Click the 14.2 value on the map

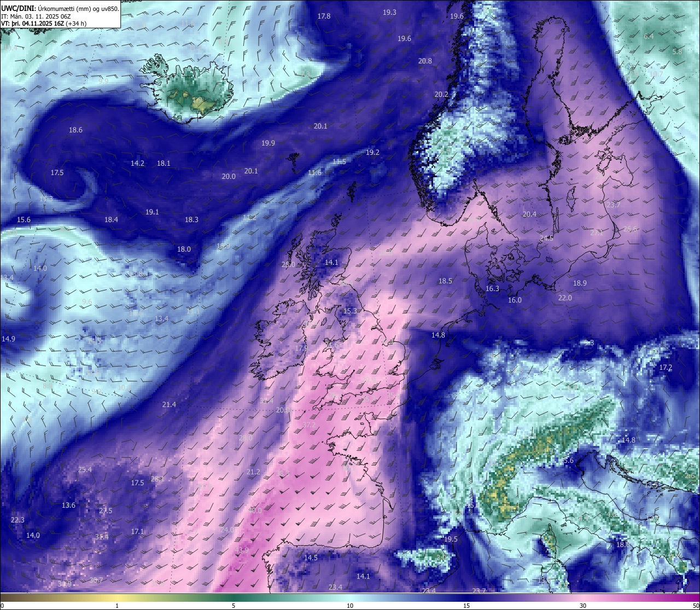tap(137, 164)
